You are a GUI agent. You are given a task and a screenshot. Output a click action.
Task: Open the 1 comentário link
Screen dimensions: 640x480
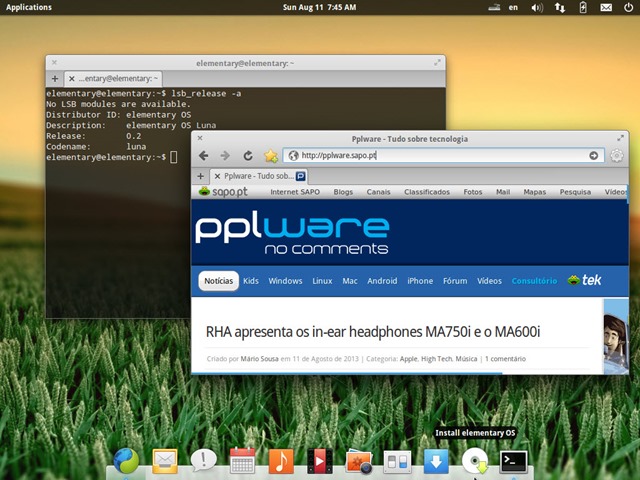tap(505, 359)
